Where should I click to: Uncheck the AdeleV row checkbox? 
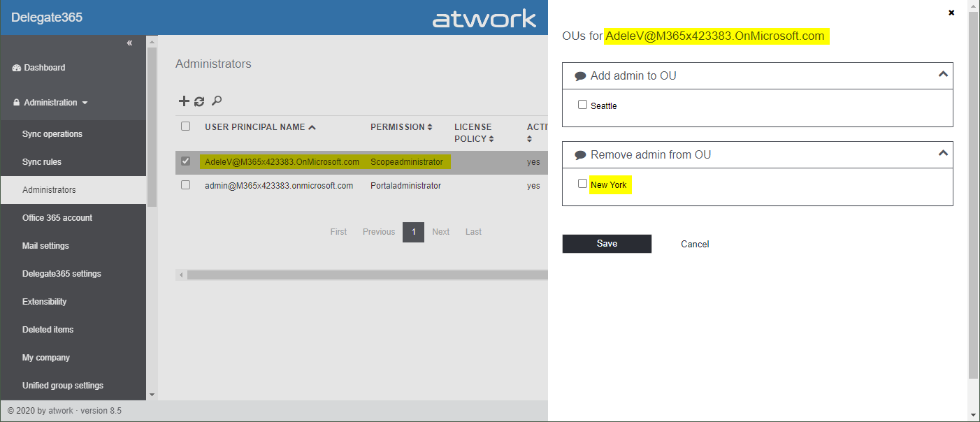185,161
